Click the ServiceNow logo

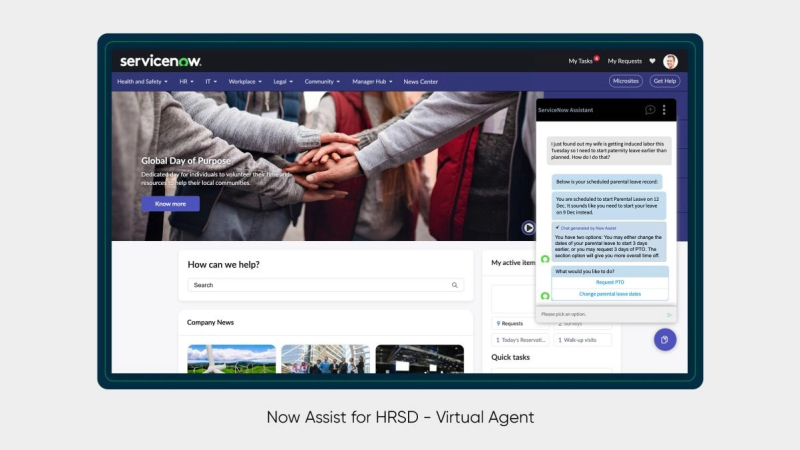tap(161, 61)
